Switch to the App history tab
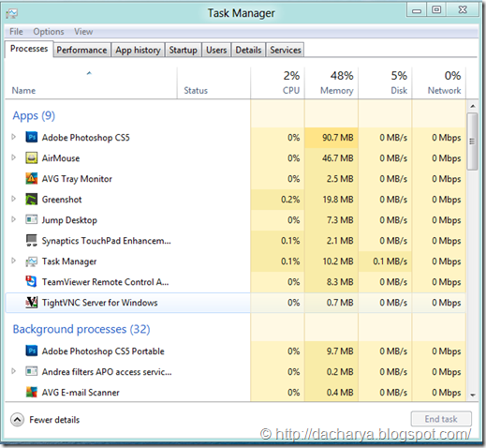 tap(138, 50)
